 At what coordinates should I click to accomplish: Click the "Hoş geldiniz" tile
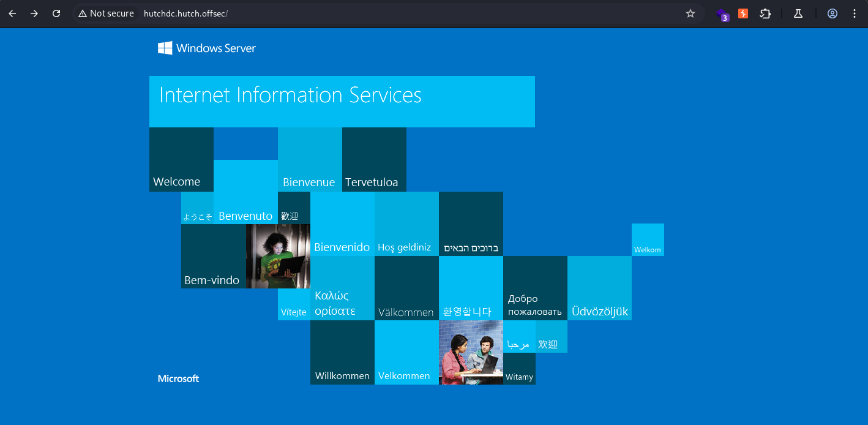[x=406, y=224]
